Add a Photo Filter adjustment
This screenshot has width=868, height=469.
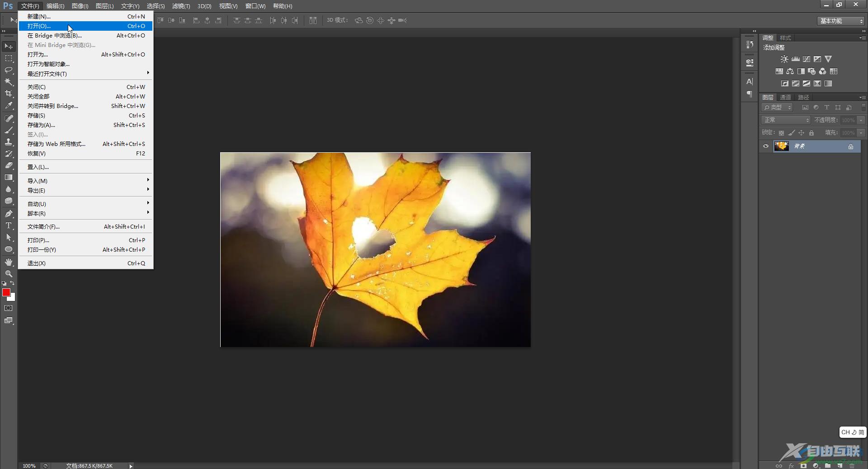(x=812, y=71)
